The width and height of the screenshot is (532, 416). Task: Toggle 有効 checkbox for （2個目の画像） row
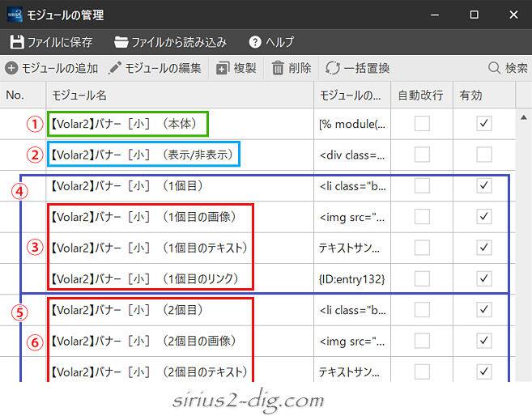[x=484, y=341]
